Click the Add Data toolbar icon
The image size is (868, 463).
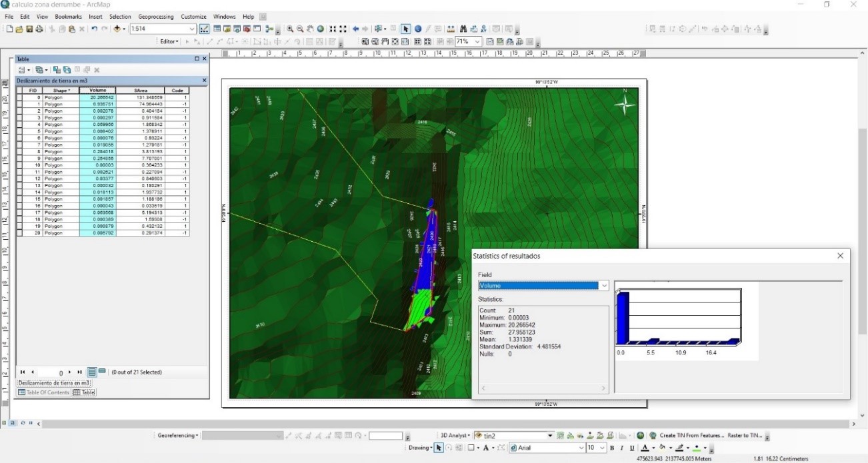pyautogui.click(x=117, y=29)
